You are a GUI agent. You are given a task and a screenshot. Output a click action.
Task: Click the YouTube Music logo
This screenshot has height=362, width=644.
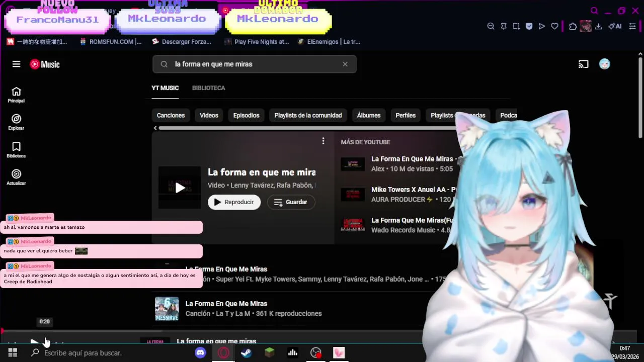(x=45, y=64)
